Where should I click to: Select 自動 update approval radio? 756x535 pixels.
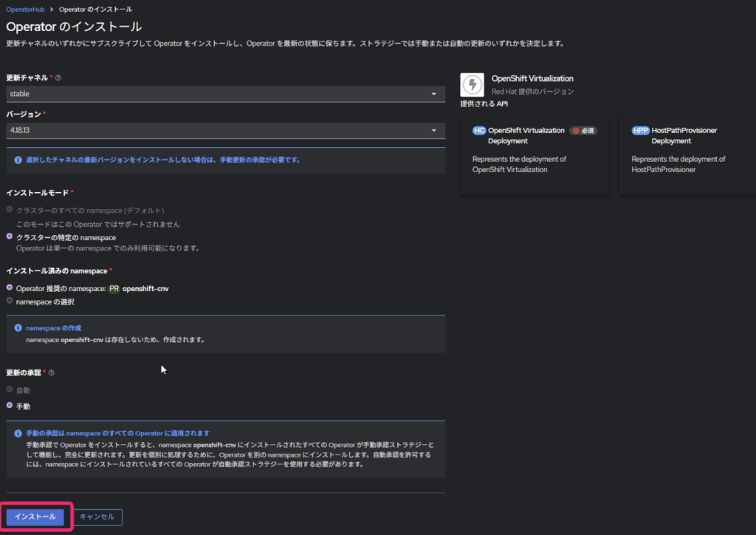coord(10,389)
